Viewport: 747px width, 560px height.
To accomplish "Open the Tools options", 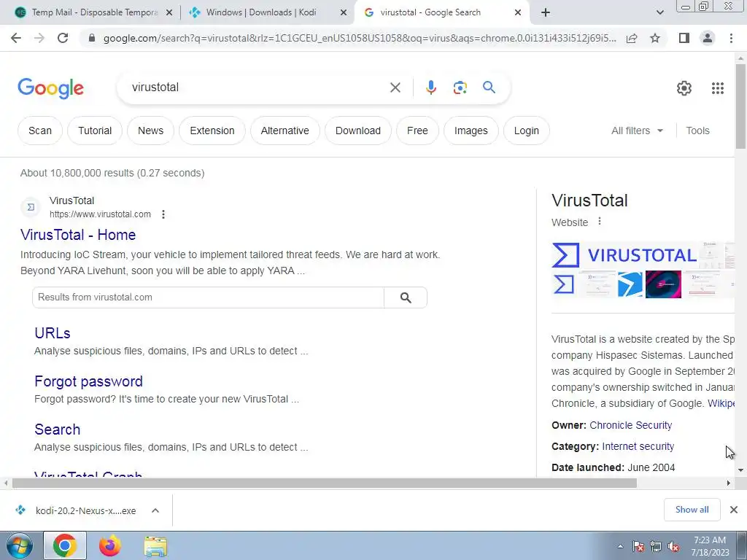I will 697,131.
